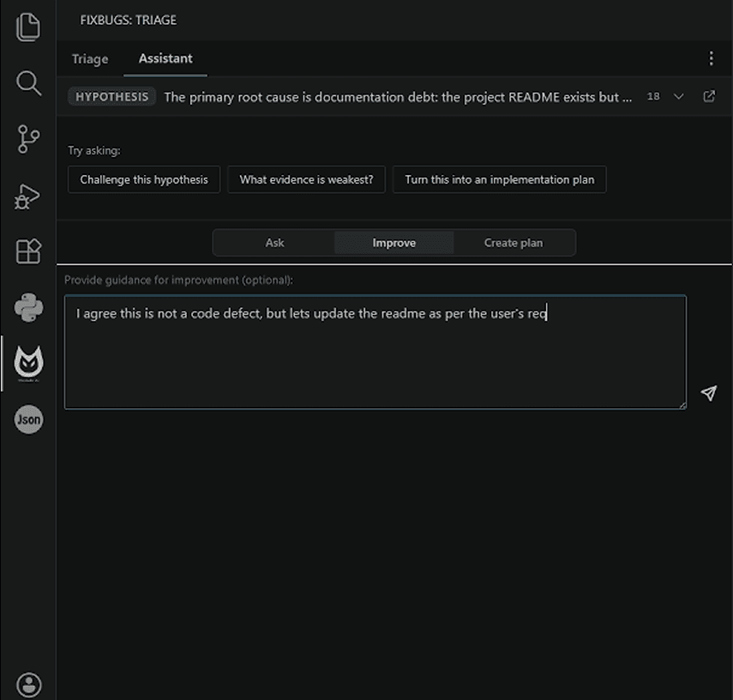Viewport: 733px width, 700px height.
Task: Click the Try asking: label
Action: 94,151
